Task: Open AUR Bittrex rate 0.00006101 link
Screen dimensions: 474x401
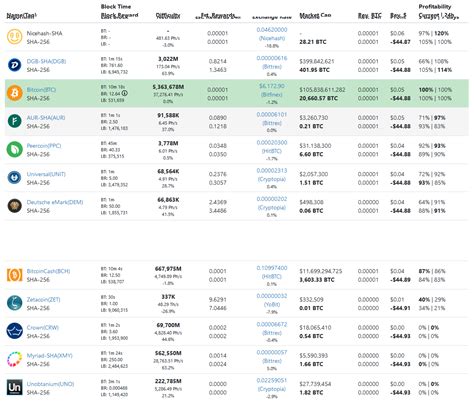Action: pos(272,114)
